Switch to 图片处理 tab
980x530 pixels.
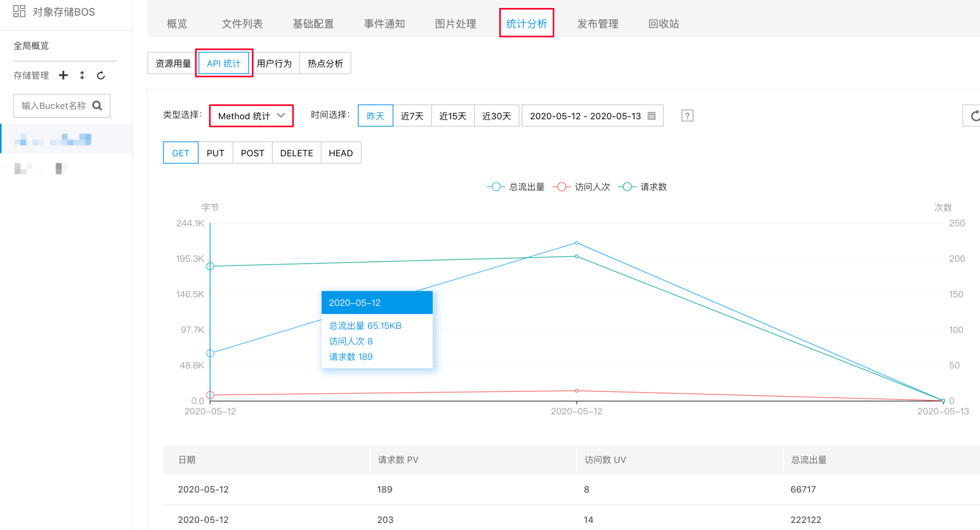(x=456, y=24)
